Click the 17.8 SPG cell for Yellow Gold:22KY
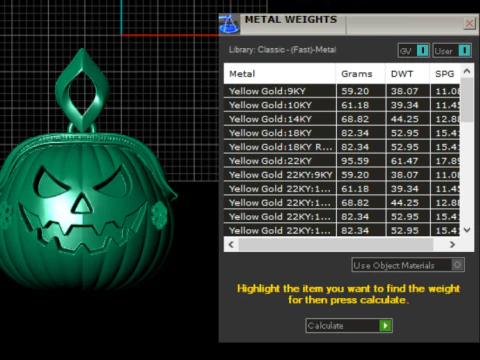Image resolution: width=480 pixels, height=360 pixels. (x=445, y=161)
